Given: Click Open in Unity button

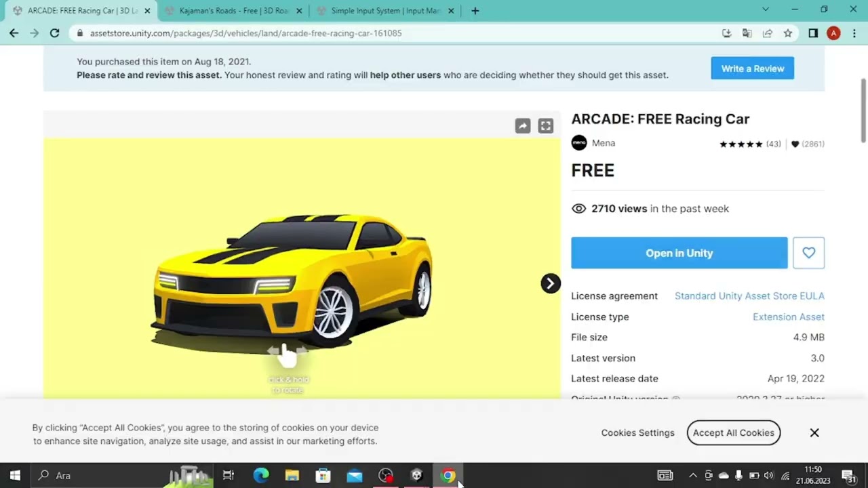Looking at the screenshot, I should [679, 253].
